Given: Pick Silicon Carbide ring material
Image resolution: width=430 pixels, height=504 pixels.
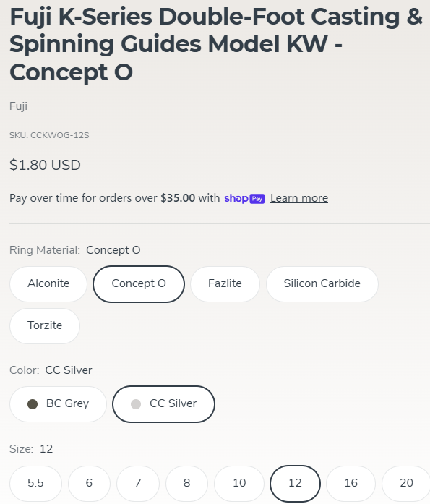Looking at the screenshot, I should (322, 284).
